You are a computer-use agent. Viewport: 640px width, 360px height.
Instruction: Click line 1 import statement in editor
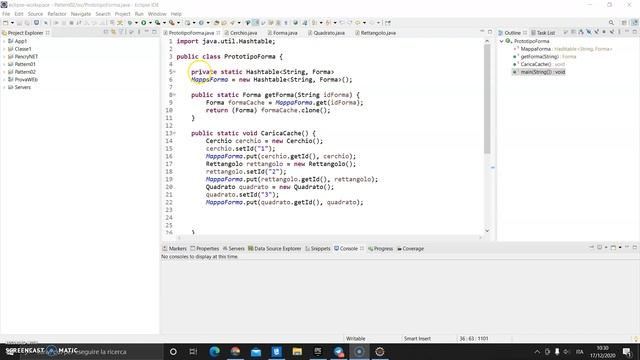click(x=226, y=41)
